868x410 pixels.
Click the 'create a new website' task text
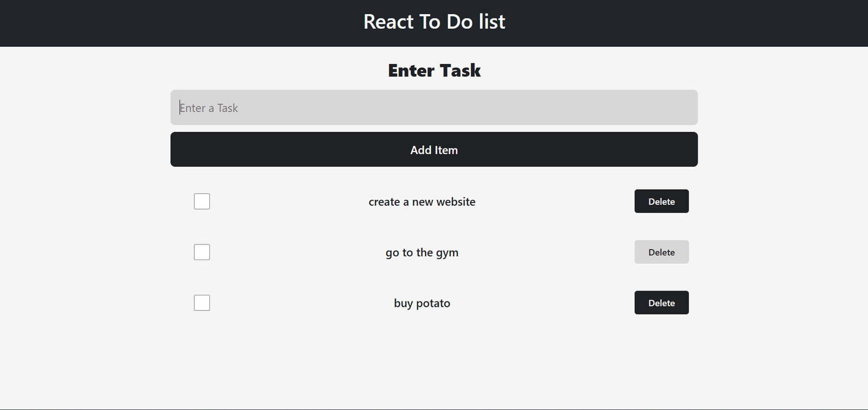click(422, 202)
